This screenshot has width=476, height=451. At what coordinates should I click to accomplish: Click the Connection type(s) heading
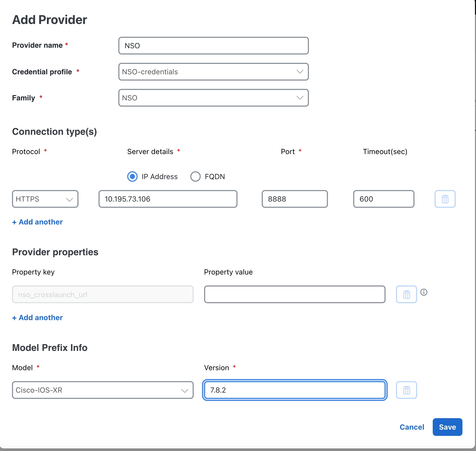[x=54, y=132]
